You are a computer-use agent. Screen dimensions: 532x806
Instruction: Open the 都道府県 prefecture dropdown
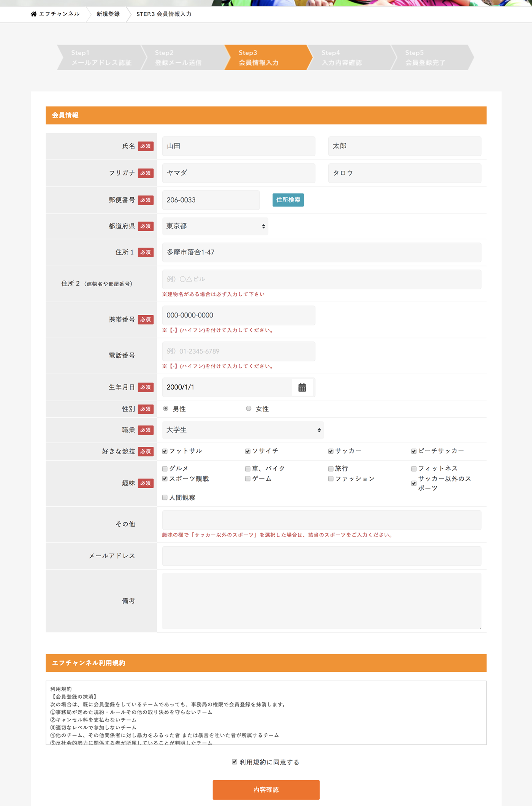(x=215, y=226)
